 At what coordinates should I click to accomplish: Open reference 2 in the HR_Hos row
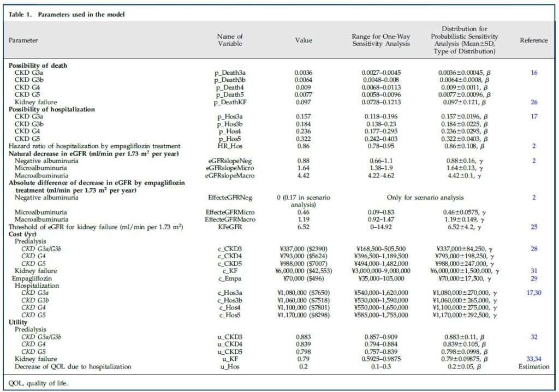point(533,146)
